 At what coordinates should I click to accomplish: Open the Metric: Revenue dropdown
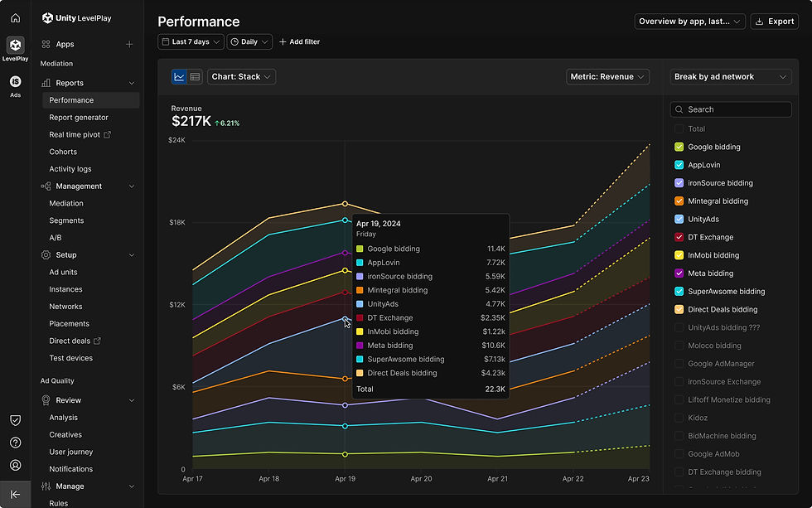click(x=607, y=76)
